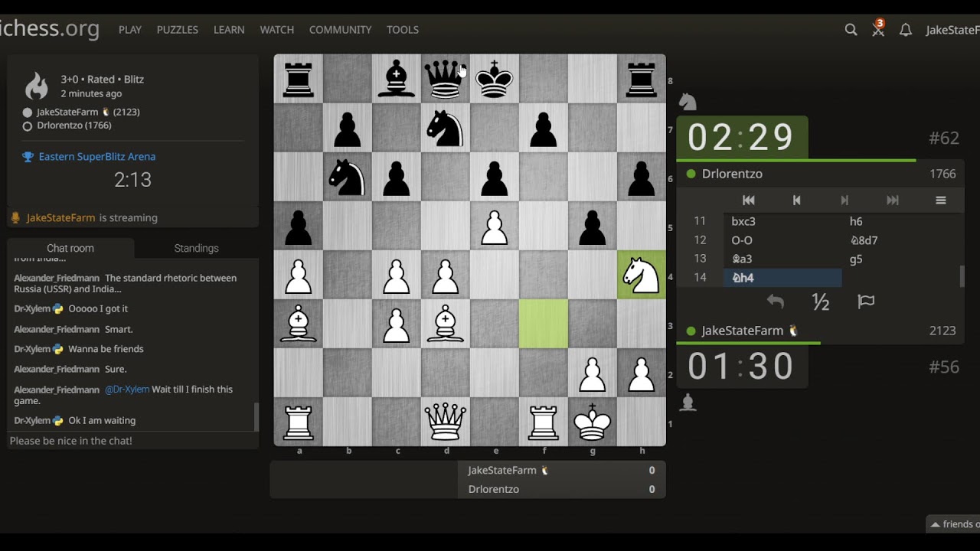Resign with the flag icon
The width and height of the screenshot is (980, 551).
click(866, 302)
